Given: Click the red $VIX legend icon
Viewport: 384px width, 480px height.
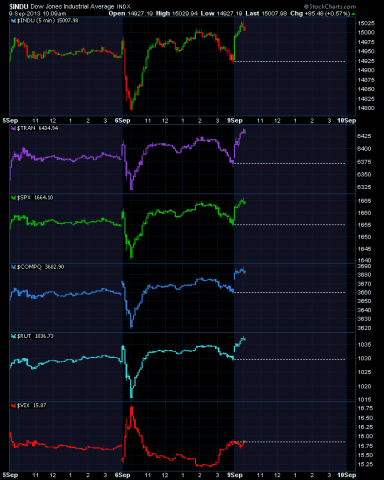Looking at the screenshot, I should coord(13,406).
